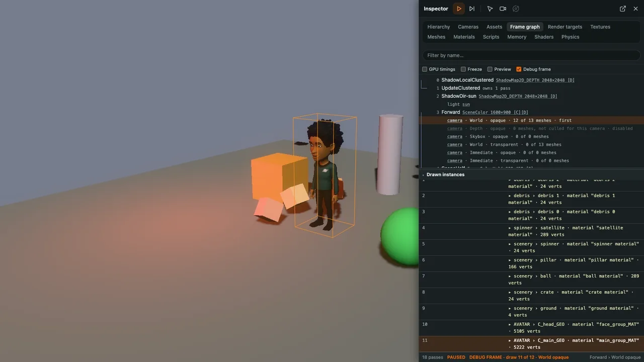
Task: Click the orbit icon beside camera icon
Action: pos(516,9)
